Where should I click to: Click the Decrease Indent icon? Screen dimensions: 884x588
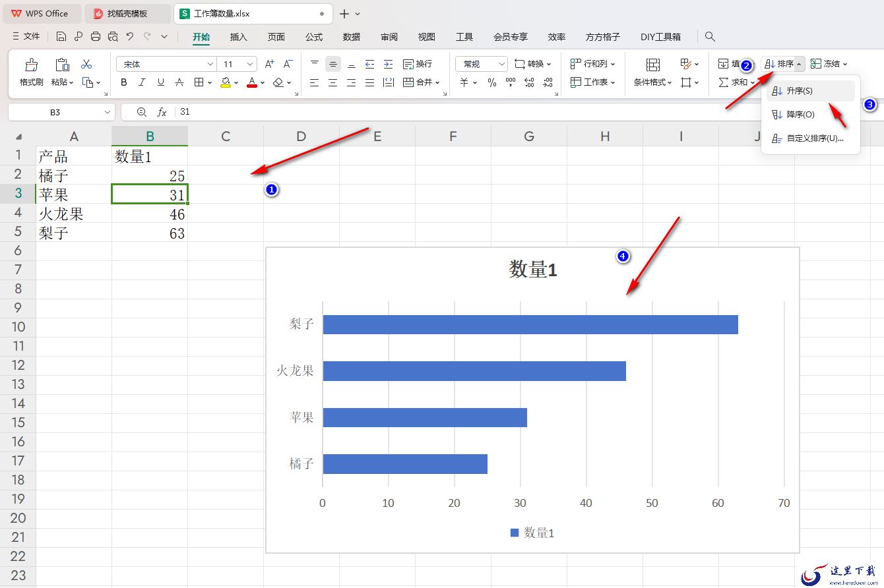point(369,64)
